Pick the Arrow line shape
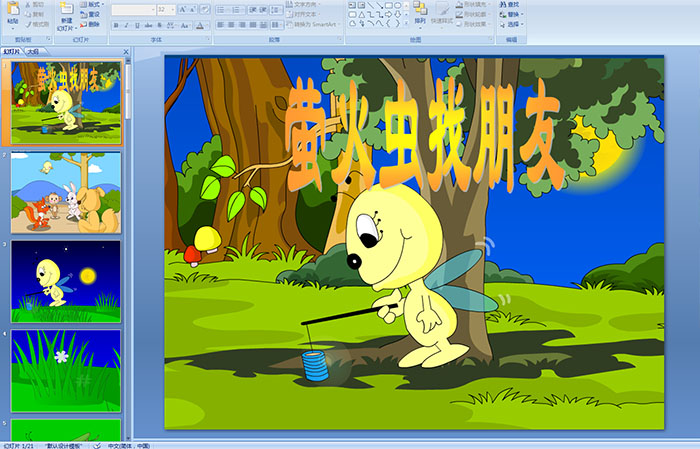The width and height of the screenshot is (700, 449). point(380,5)
